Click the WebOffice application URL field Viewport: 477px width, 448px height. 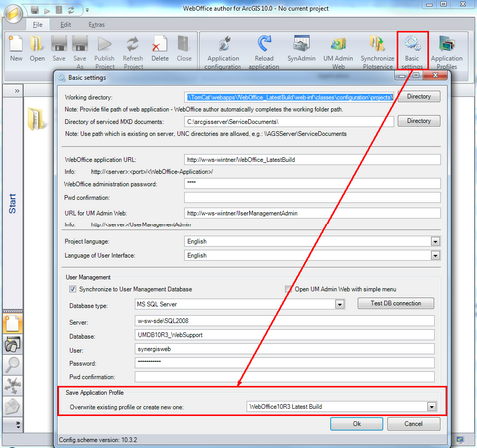click(312, 160)
